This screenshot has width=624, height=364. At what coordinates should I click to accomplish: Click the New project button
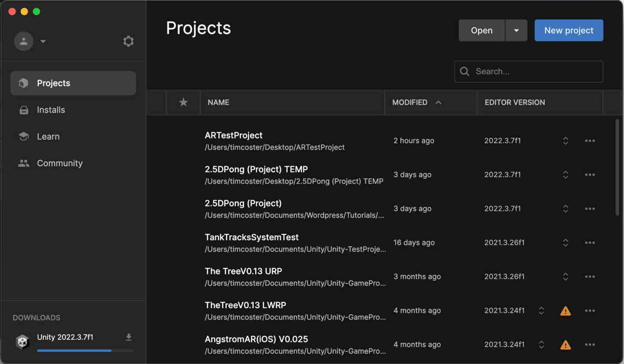[x=569, y=30]
